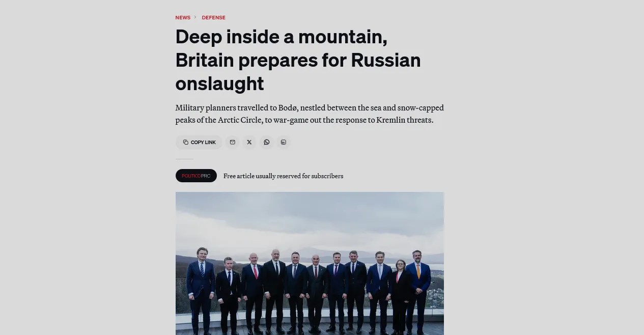The height and width of the screenshot is (335, 644).
Task: Click the woman in the group photo
Action: click(399, 295)
